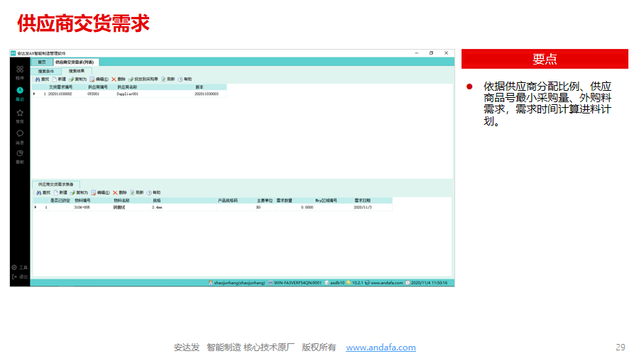
Task: Click 新建 (New) in the upper toolbar
Action: (59, 79)
